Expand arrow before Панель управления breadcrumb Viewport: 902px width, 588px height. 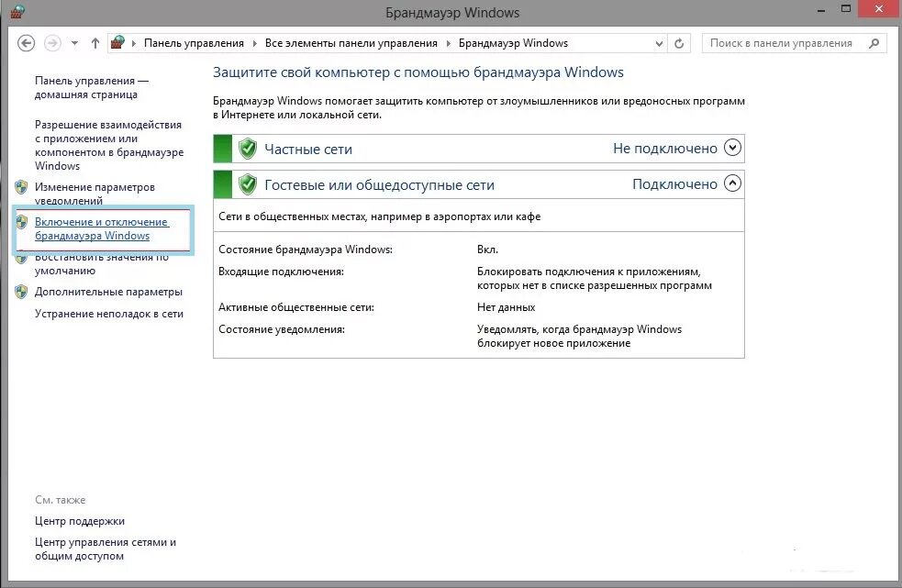coord(133,44)
